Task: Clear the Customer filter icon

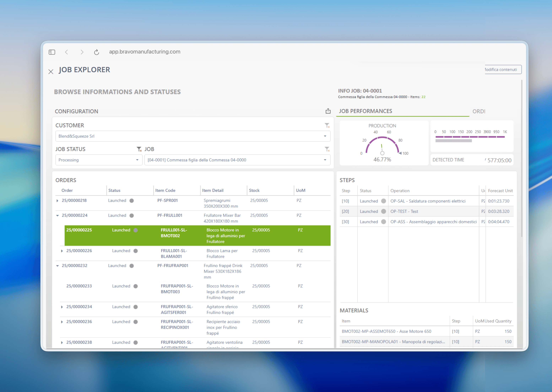Action: [327, 125]
